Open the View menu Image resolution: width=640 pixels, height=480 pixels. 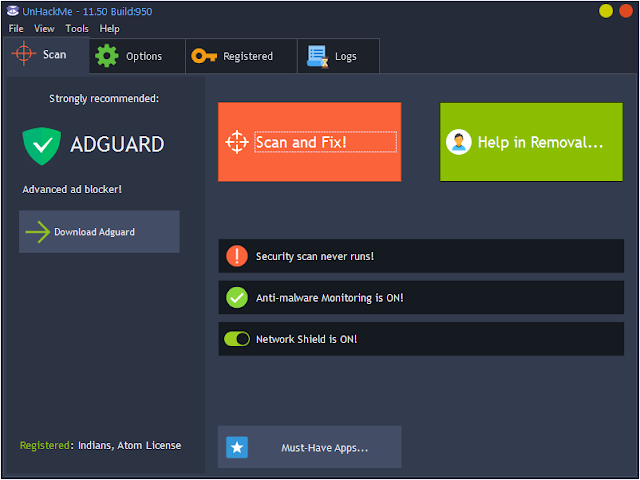coord(44,29)
